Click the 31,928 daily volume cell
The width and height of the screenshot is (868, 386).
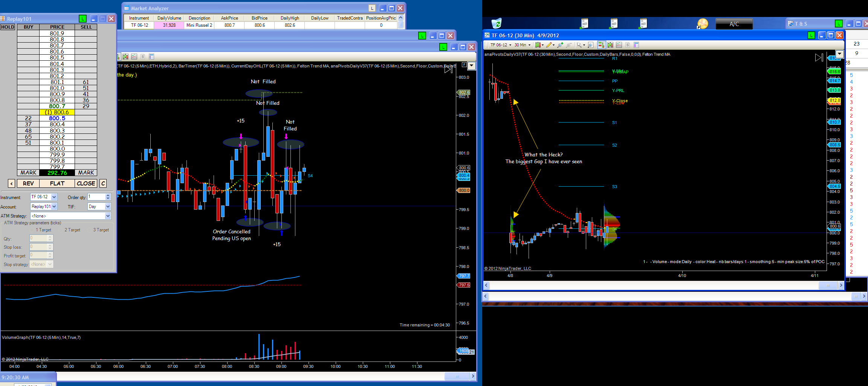pyautogui.click(x=169, y=25)
